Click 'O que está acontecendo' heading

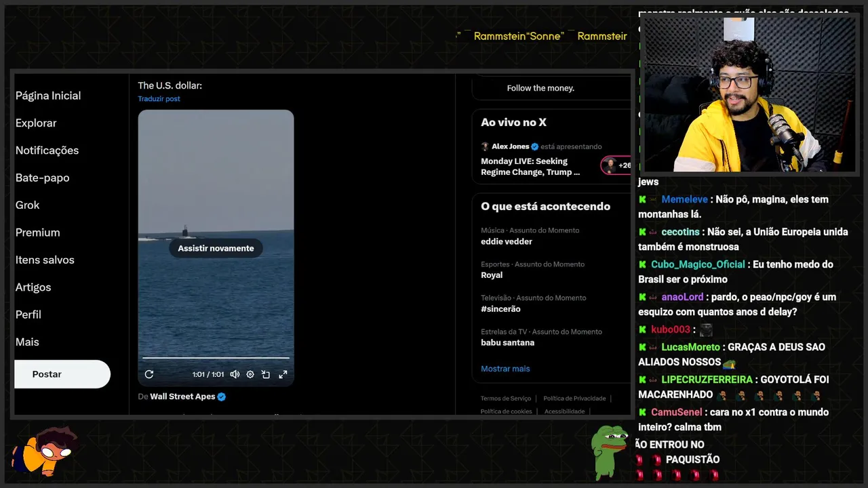[545, 207]
